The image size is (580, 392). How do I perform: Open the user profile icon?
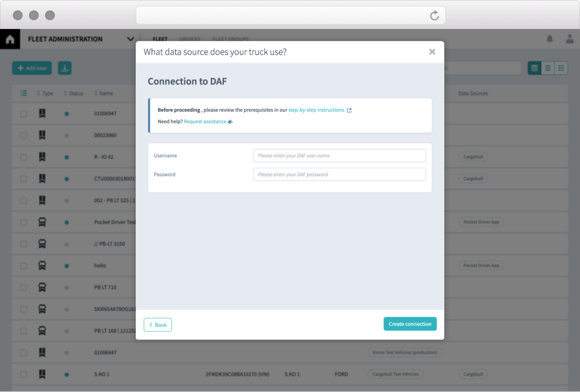pos(570,39)
